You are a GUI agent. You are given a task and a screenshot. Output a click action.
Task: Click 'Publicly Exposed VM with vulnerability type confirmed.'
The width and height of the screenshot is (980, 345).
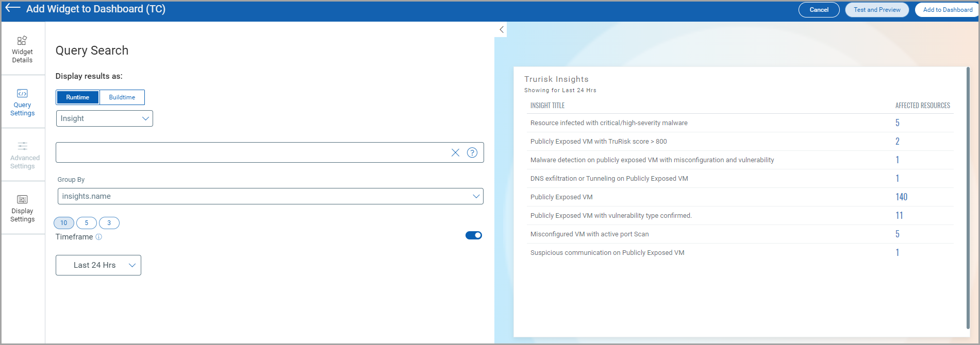pyautogui.click(x=611, y=216)
